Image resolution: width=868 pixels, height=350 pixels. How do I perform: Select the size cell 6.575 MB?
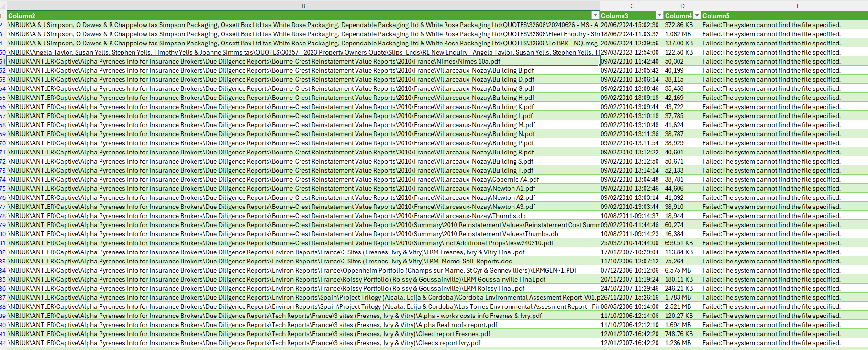683,270
